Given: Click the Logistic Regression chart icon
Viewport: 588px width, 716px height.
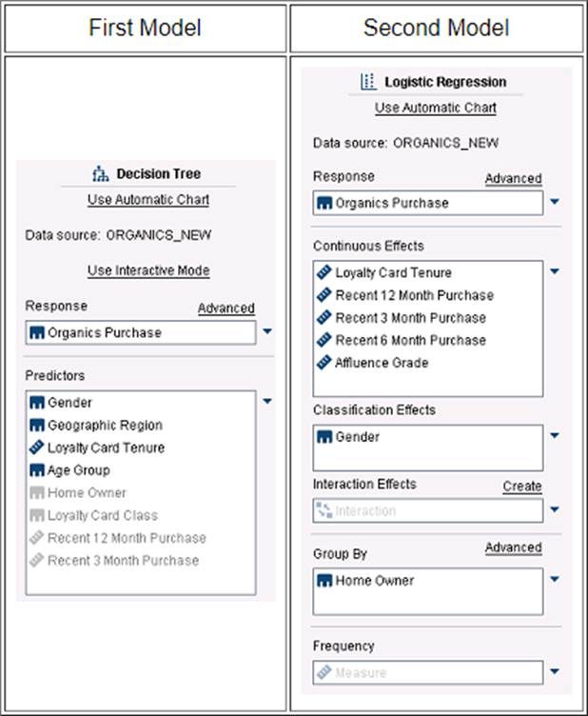Looking at the screenshot, I should click(x=368, y=82).
